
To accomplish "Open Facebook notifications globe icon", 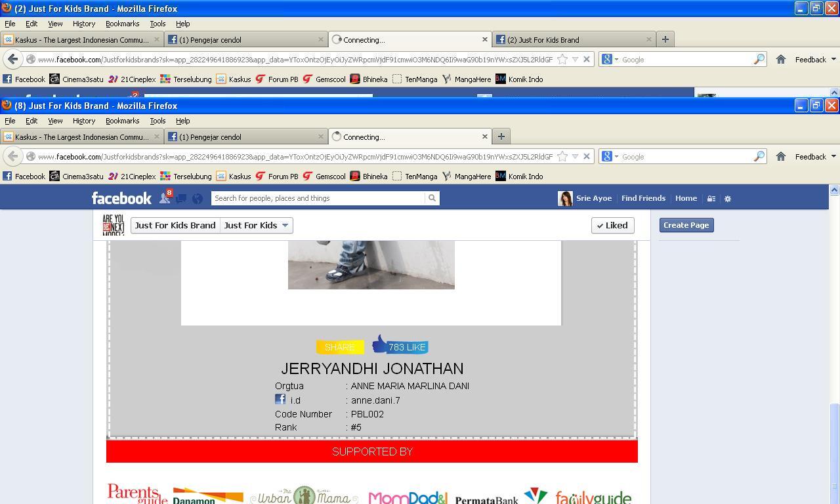I will tap(196, 198).
